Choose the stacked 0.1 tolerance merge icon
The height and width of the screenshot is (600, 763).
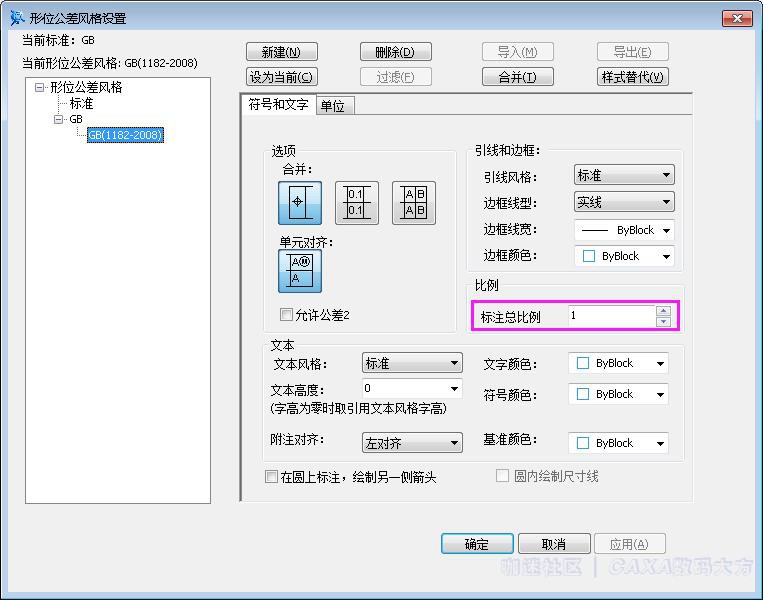click(356, 203)
